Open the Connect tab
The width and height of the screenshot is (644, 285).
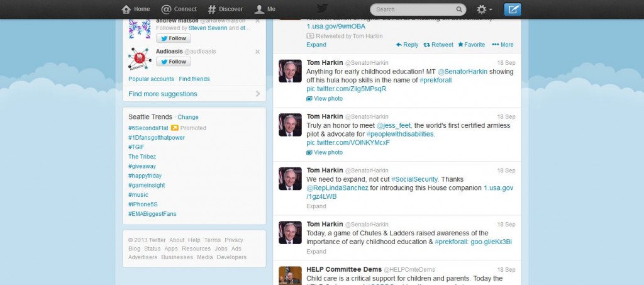[x=179, y=9]
